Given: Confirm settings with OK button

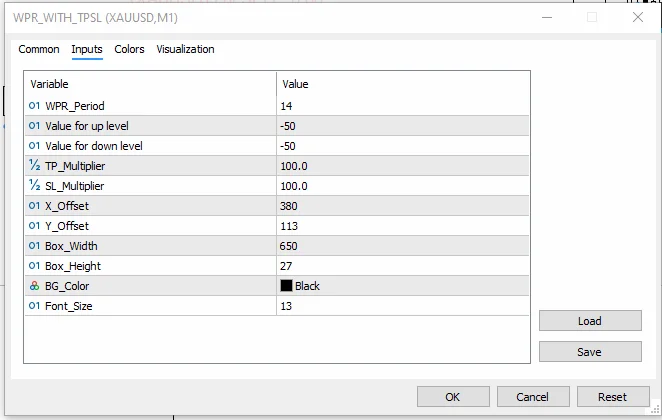Looking at the screenshot, I should pos(453,397).
